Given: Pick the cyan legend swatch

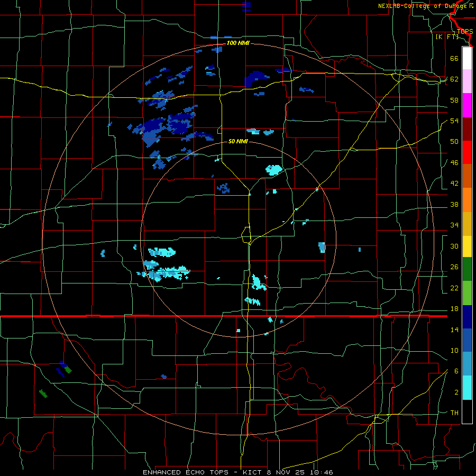Looking at the screenshot, I should point(467,388).
